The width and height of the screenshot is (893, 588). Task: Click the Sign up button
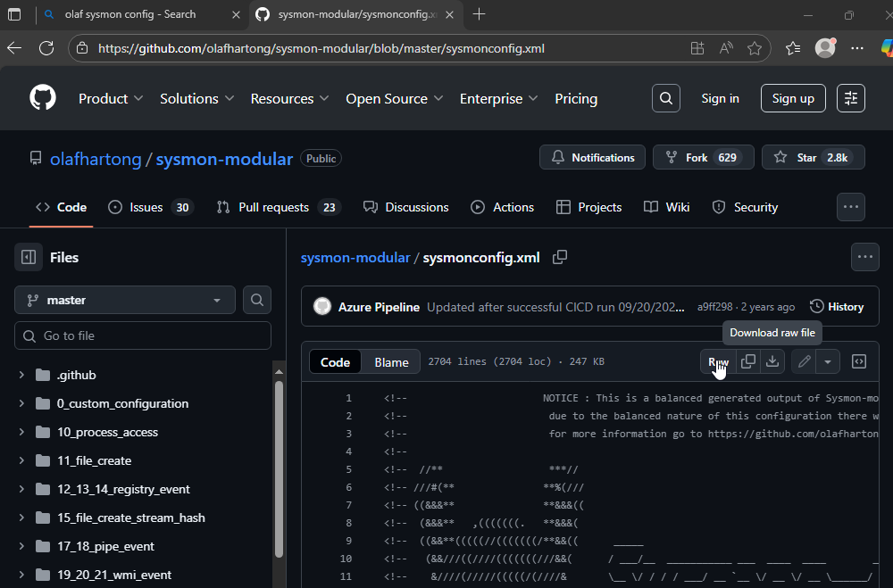(x=793, y=98)
